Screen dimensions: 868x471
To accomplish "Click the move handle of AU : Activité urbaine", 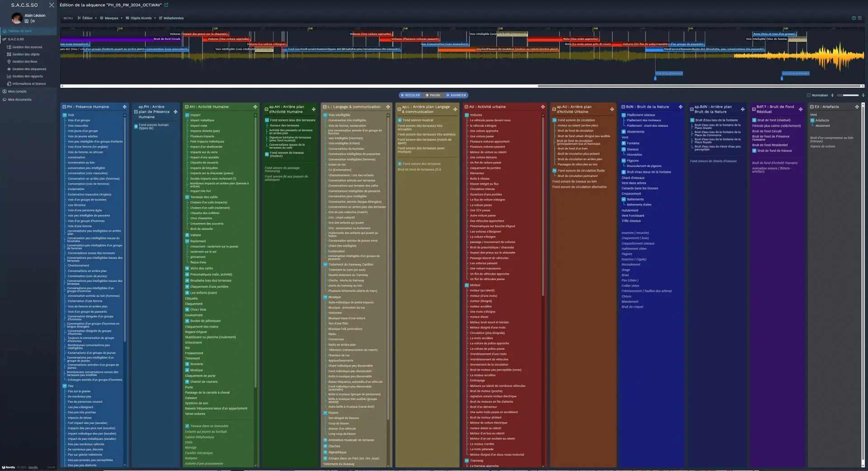I will pos(542,107).
